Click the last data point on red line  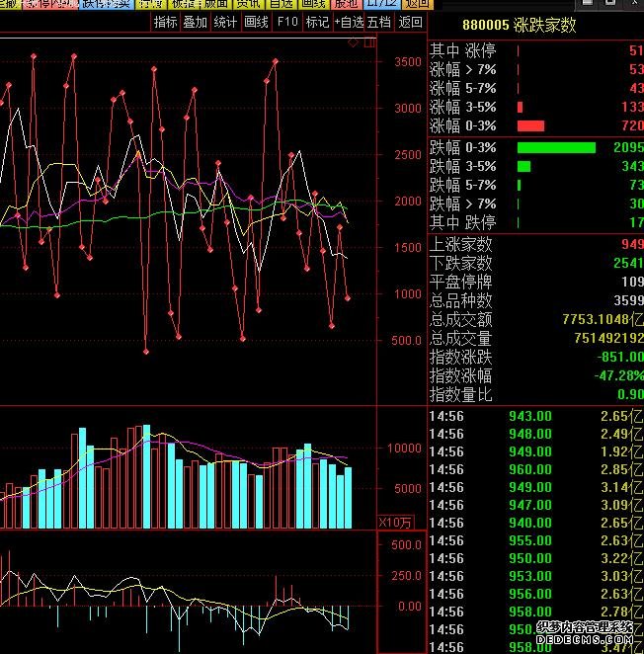[x=348, y=298]
